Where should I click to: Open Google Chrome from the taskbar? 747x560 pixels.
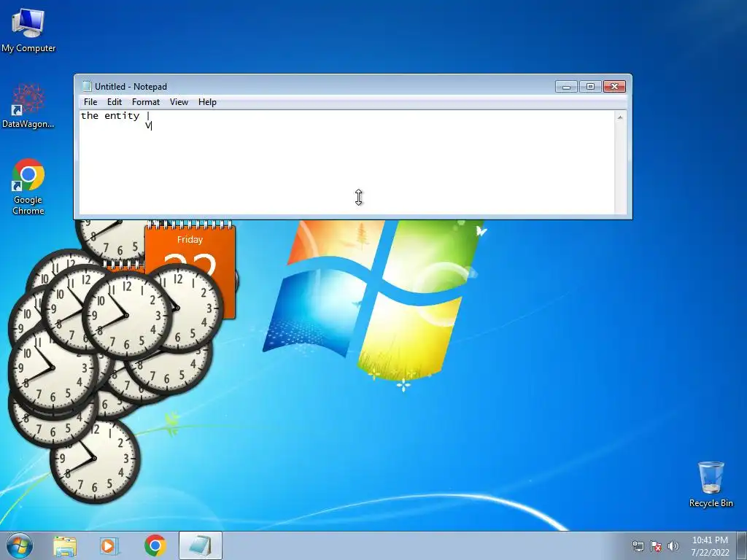[x=155, y=545]
